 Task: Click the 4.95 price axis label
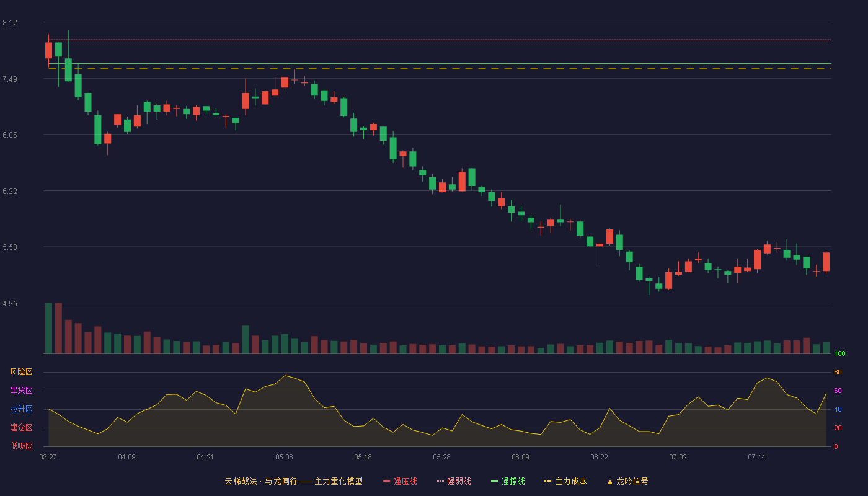(10, 304)
